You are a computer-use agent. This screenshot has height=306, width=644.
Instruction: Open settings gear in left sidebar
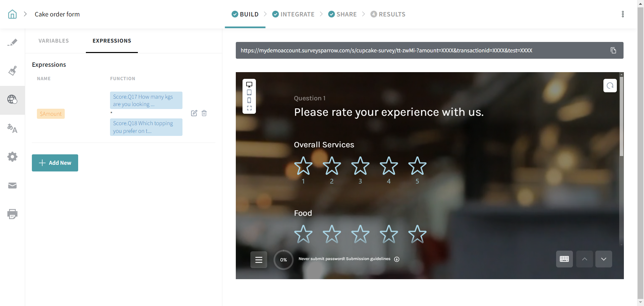pyautogui.click(x=12, y=157)
